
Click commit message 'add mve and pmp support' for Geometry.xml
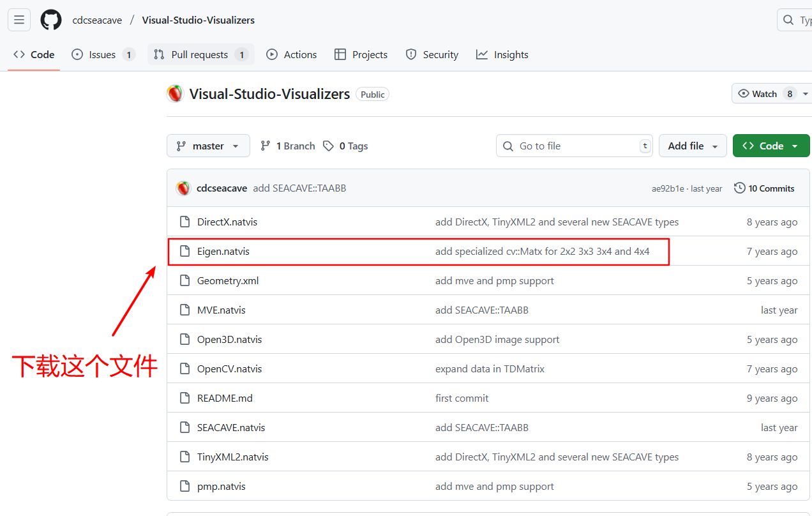495,281
